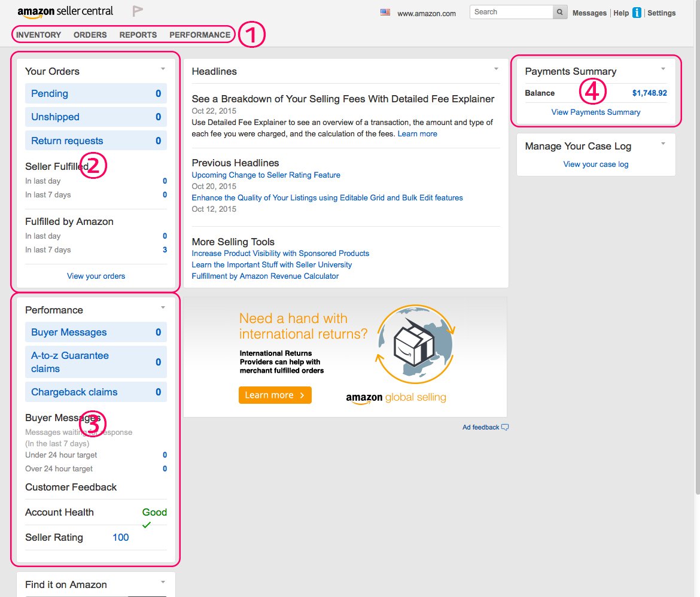The height and width of the screenshot is (597, 700).
Task: Open the Help link
Action: pyautogui.click(x=621, y=13)
